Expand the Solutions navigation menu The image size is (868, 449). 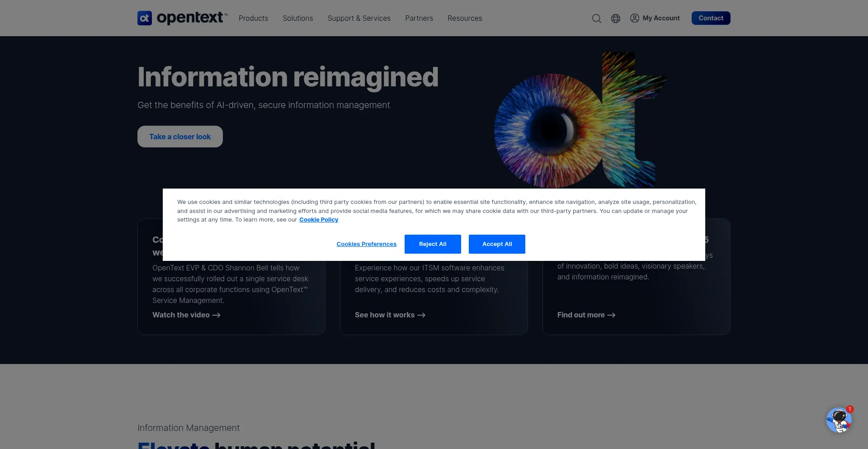tap(297, 19)
